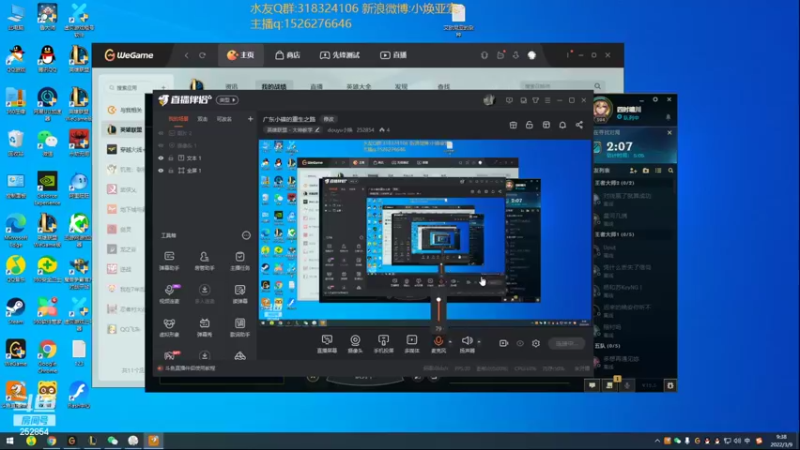Open the toolbox more-options circle
The width and height of the screenshot is (800, 450).
coord(246,235)
